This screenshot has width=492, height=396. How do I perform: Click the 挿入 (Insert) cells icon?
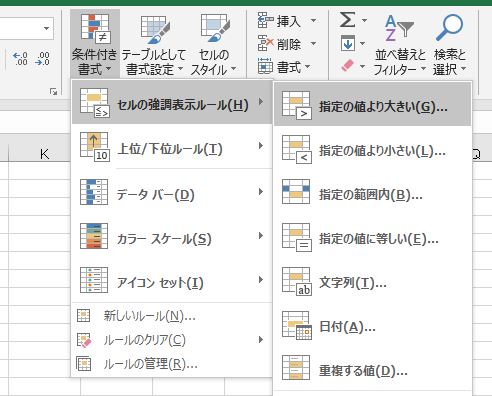tap(266, 21)
